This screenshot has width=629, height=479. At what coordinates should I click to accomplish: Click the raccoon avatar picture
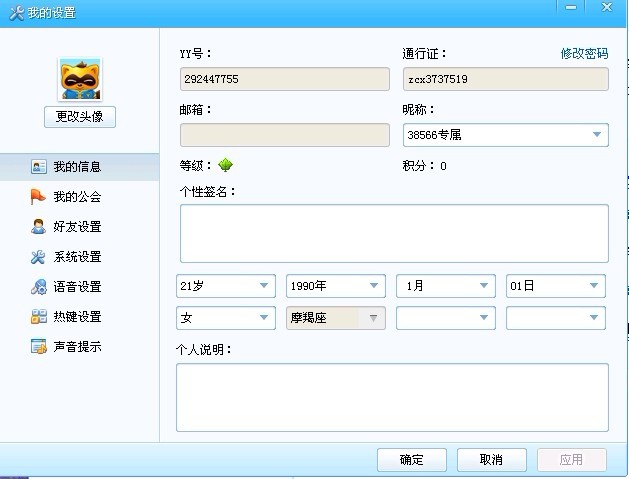[80, 79]
